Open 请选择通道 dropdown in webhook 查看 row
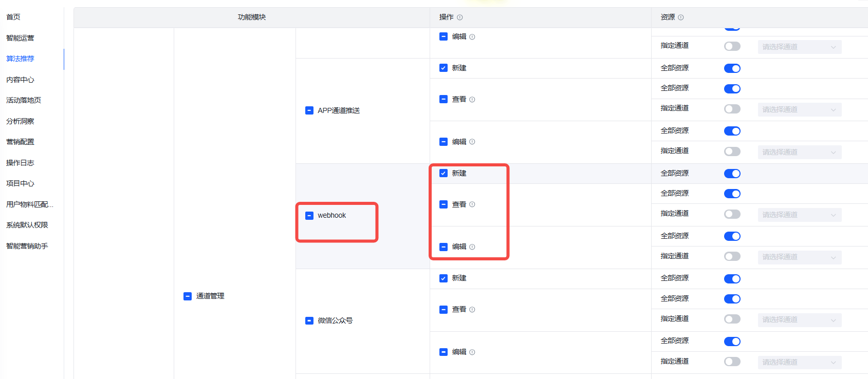The height and width of the screenshot is (379, 868). pos(799,215)
